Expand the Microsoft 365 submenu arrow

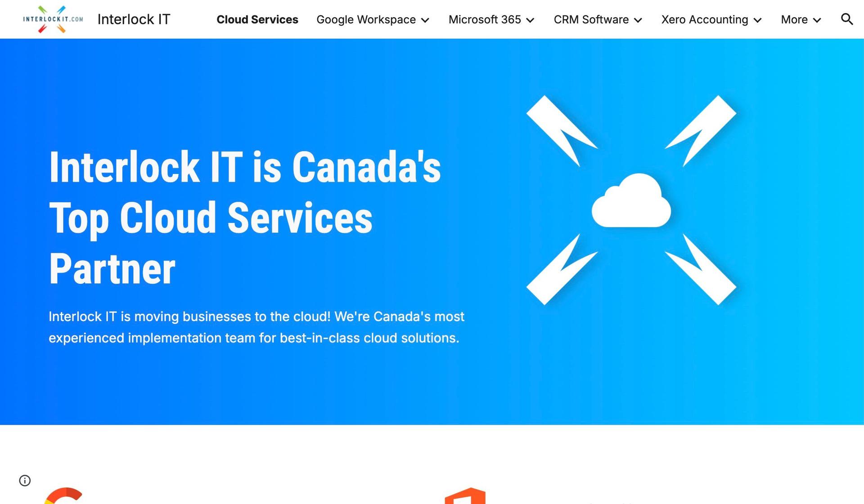[530, 20]
